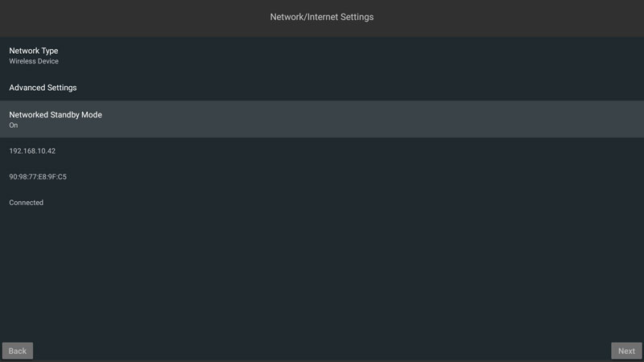Click the Network Type label text
644x362 pixels.
34,51
